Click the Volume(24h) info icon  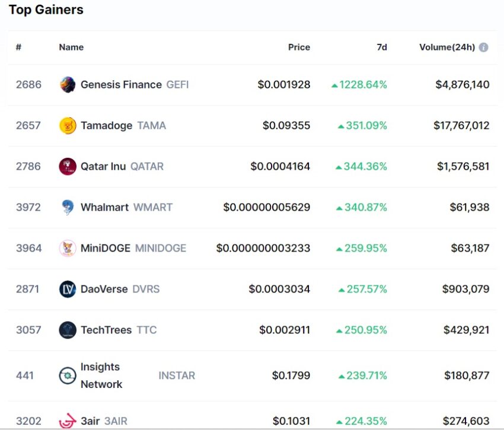(483, 47)
